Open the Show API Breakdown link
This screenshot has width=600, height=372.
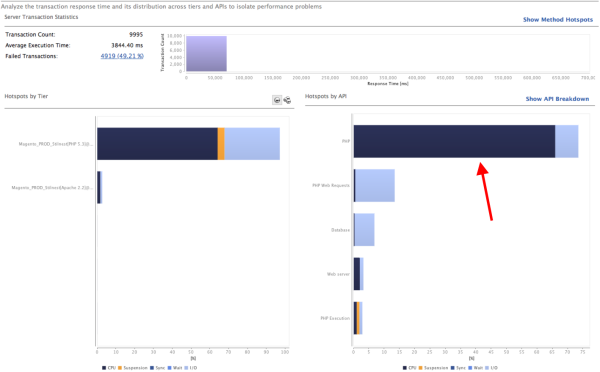coord(557,99)
